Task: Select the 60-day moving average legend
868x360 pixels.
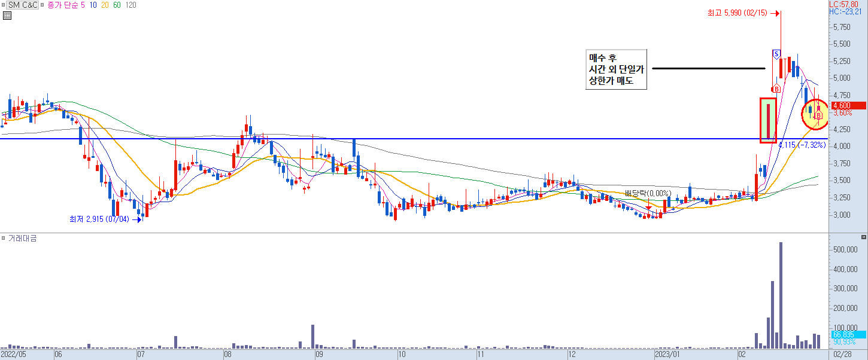Action: 117,5
